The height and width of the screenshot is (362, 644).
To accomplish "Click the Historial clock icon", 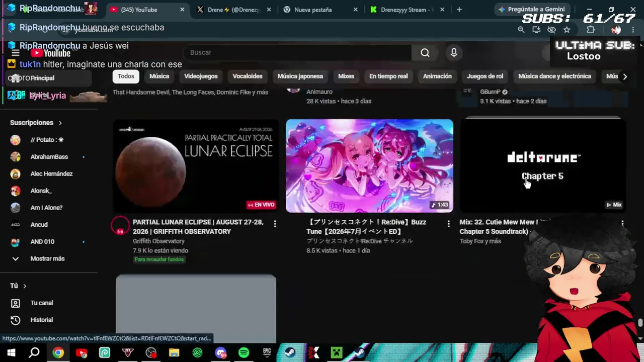I will click(16, 320).
